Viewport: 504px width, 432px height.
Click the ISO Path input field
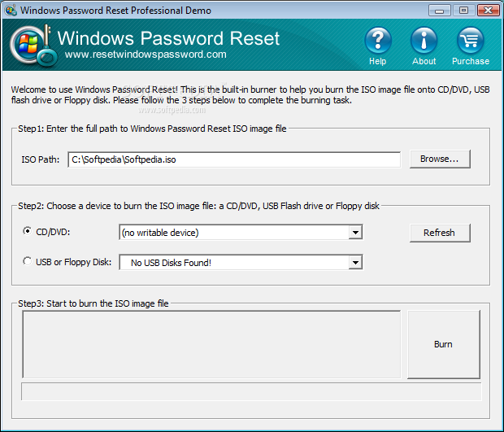234,159
